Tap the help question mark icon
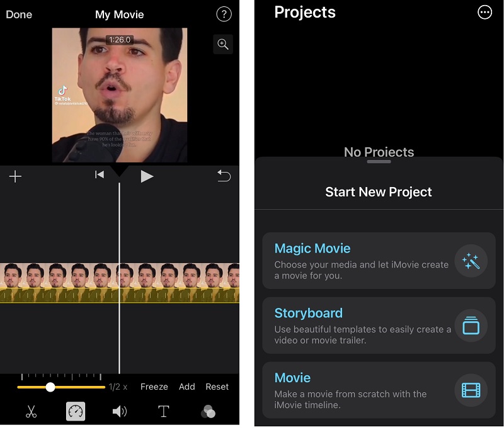504x442 pixels. [223, 14]
